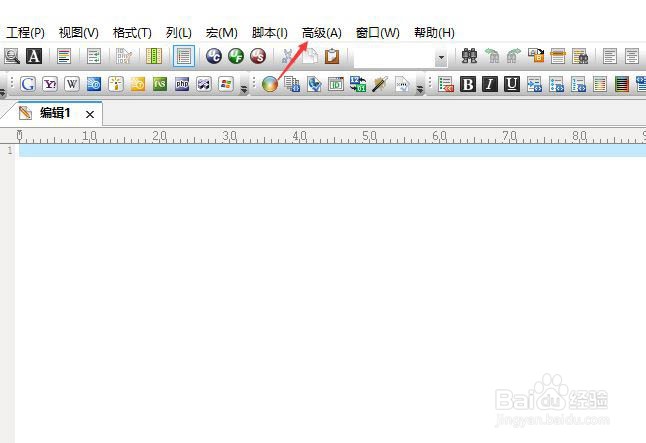Click the center align page icon
The height and width of the screenshot is (443, 646).
click(632, 56)
